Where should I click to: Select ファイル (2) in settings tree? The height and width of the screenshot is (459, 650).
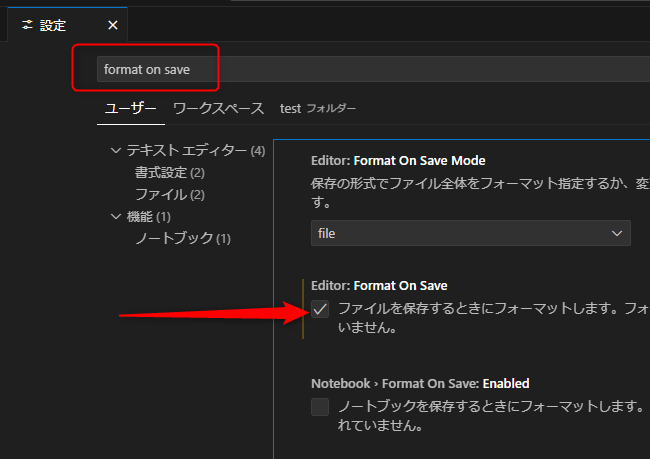point(170,194)
